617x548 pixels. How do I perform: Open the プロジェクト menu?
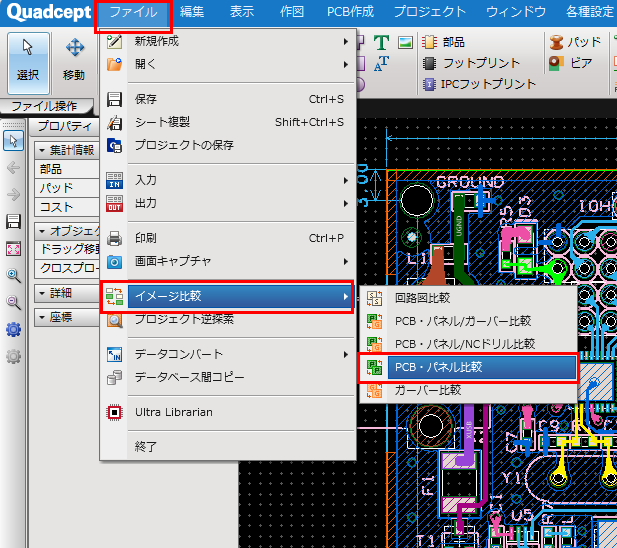click(430, 12)
